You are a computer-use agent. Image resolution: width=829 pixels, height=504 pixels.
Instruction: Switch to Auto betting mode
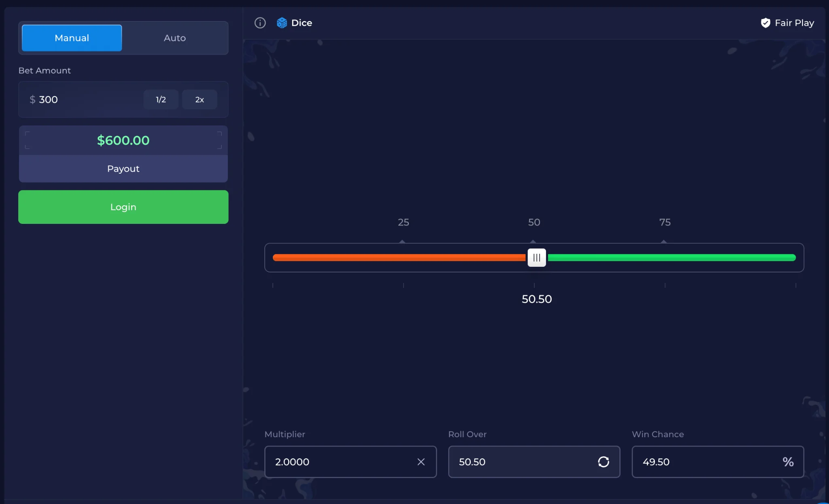point(175,38)
